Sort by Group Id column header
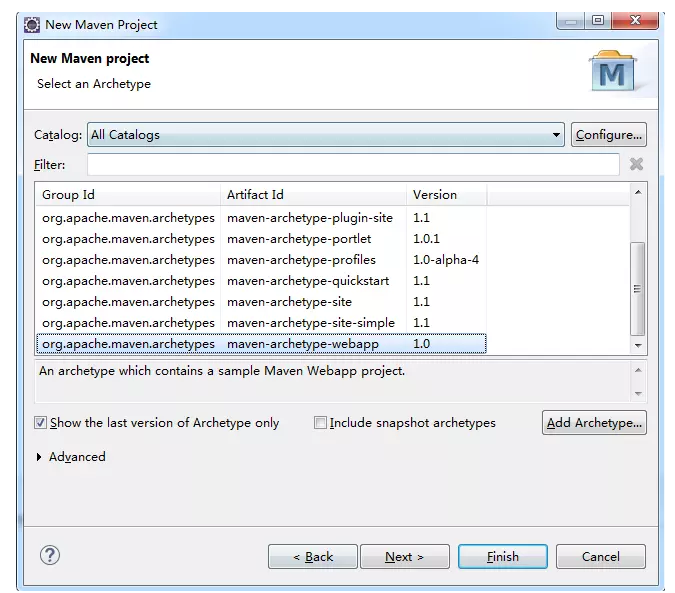Screen dimensions: 675x593 (128, 195)
